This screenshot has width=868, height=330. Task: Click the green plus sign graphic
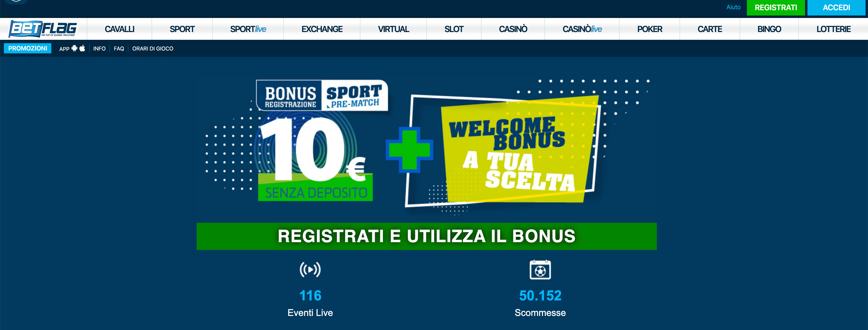tap(409, 150)
